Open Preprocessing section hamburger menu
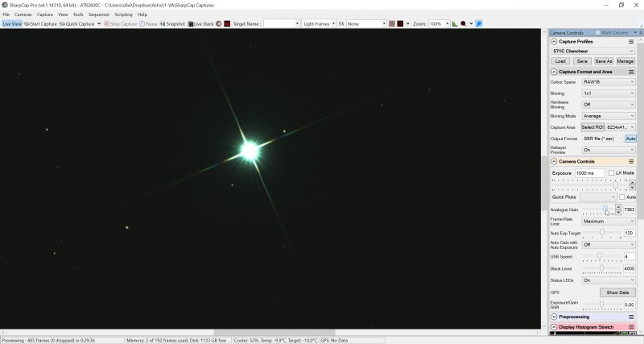 pyautogui.click(x=631, y=317)
